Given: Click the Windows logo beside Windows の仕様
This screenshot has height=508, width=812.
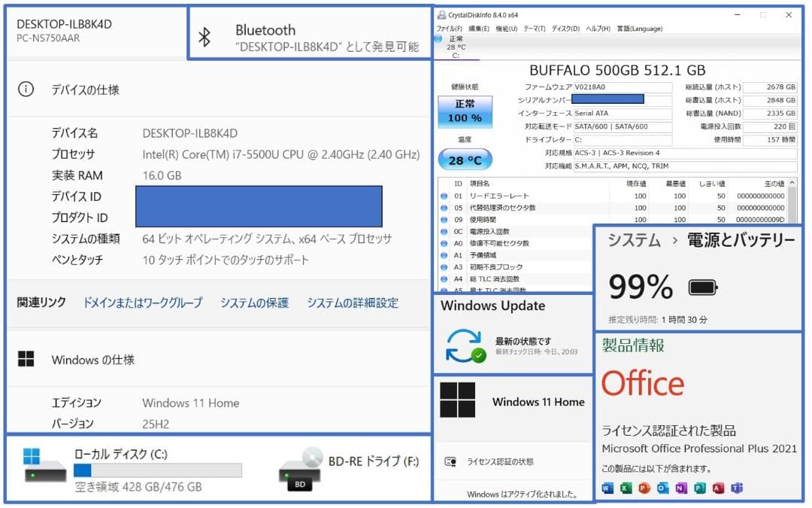Looking at the screenshot, I should click(26, 359).
